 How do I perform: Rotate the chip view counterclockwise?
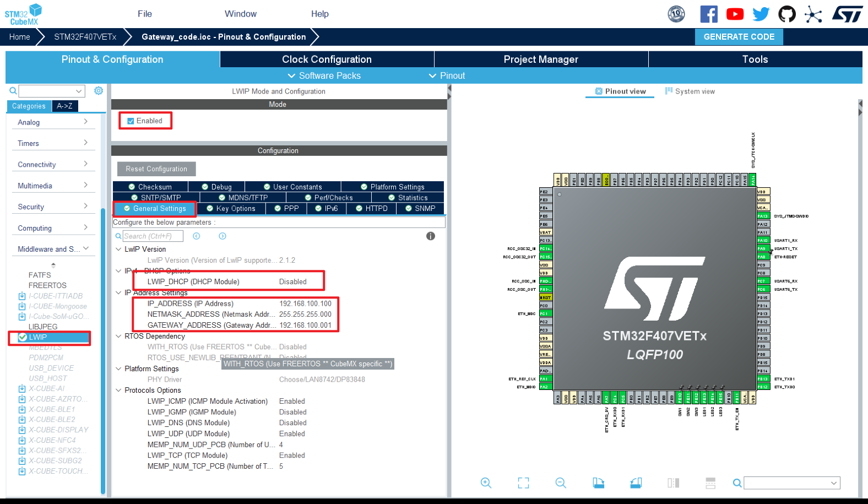(x=636, y=483)
